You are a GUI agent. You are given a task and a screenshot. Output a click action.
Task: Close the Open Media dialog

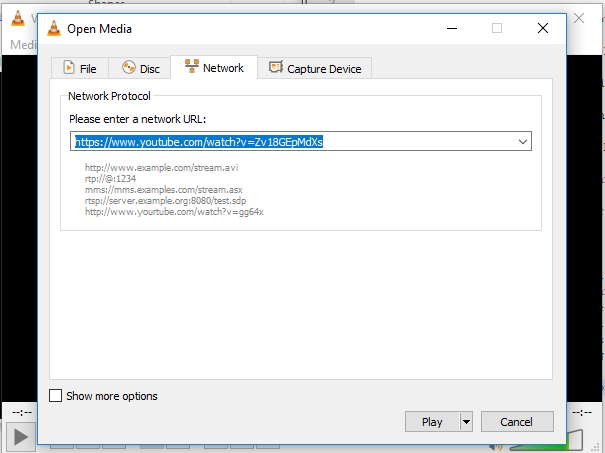click(x=543, y=28)
